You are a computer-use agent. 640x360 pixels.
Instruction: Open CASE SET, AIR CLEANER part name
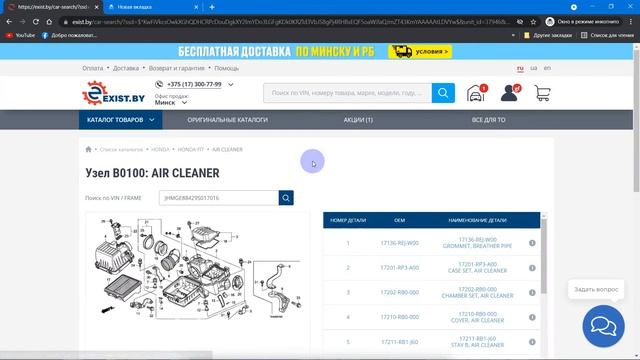(477, 271)
